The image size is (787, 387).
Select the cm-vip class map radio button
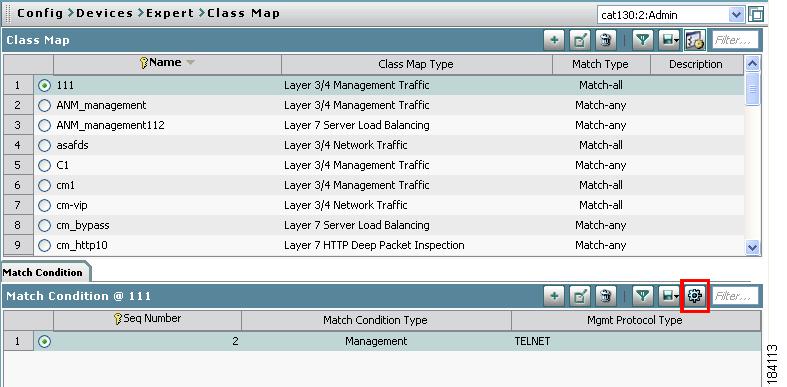(x=45, y=205)
